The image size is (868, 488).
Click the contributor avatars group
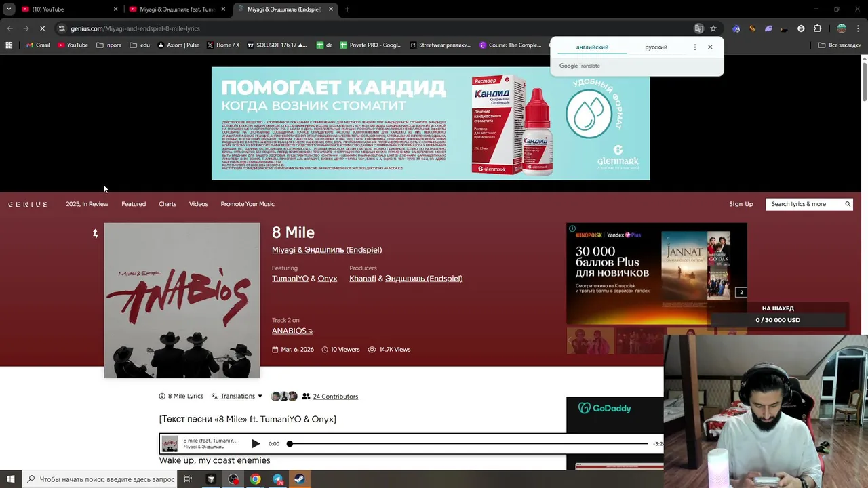click(283, 396)
